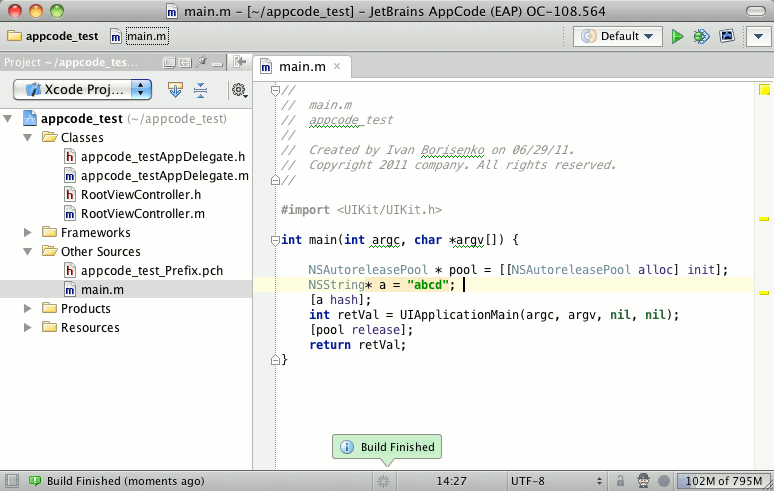Collapse all project tree nodes
The width and height of the screenshot is (774, 491).
[200, 90]
